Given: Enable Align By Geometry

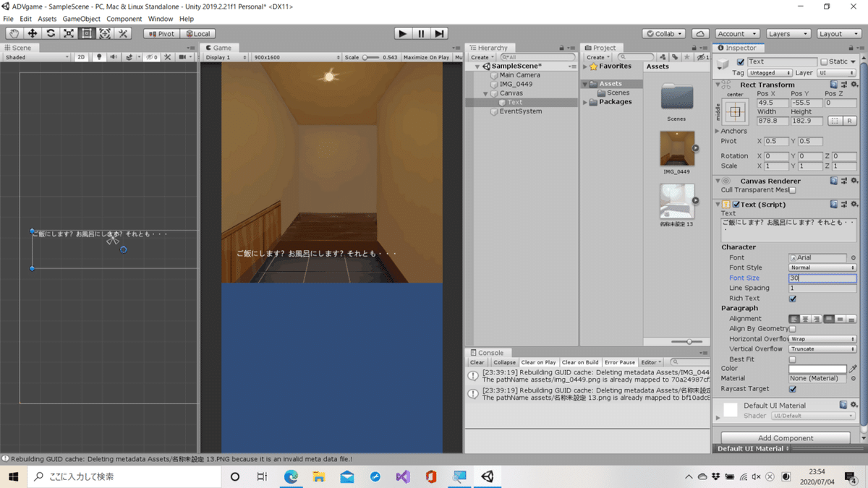Looking at the screenshot, I should click(x=793, y=329).
